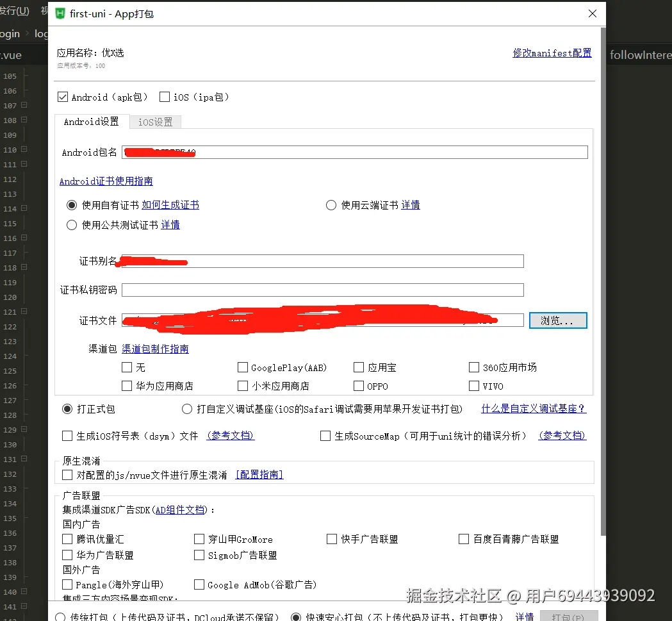Click the HBuilderX logo icon in title bar
This screenshot has width=672, height=621.
click(60, 13)
